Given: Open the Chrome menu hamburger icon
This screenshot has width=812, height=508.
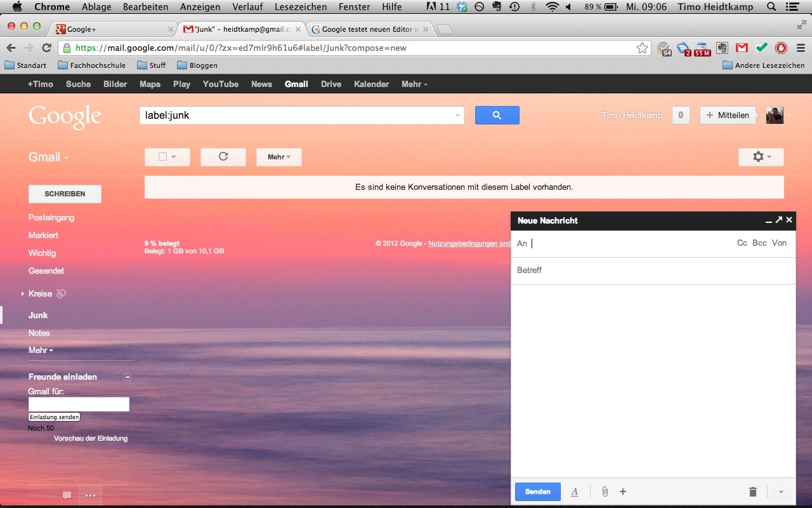Looking at the screenshot, I should [x=801, y=48].
